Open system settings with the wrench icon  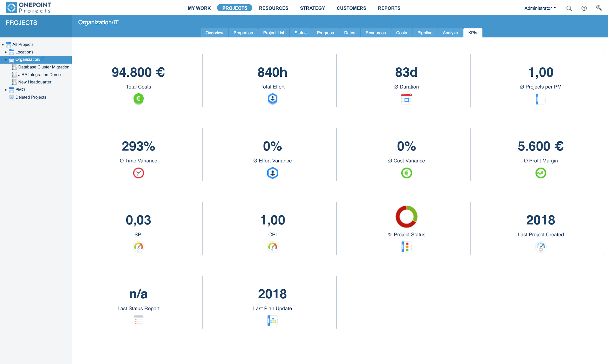(599, 8)
